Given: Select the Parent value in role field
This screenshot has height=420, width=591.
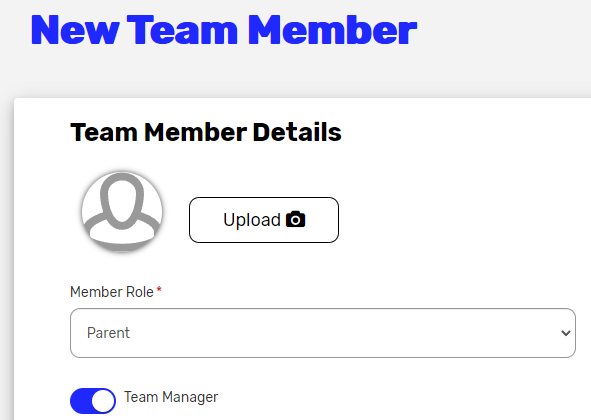Looking at the screenshot, I should (108, 333).
